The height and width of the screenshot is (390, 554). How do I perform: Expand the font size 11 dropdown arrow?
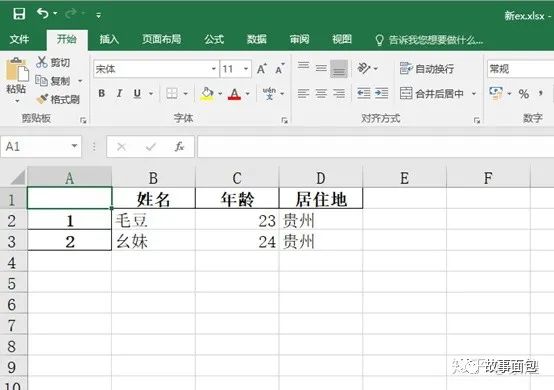pyautogui.click(x=246, y=69)
